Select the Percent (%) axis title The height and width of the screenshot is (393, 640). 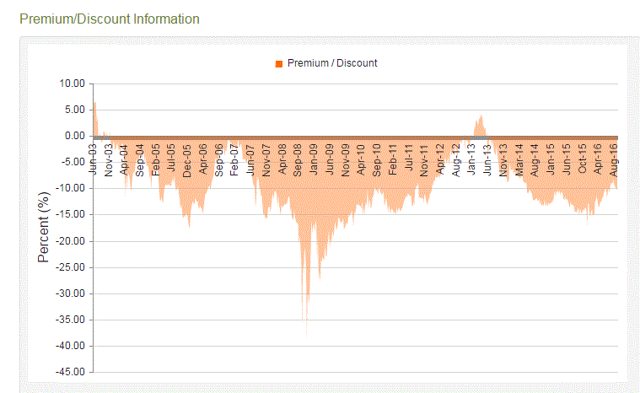pos(43,227)
